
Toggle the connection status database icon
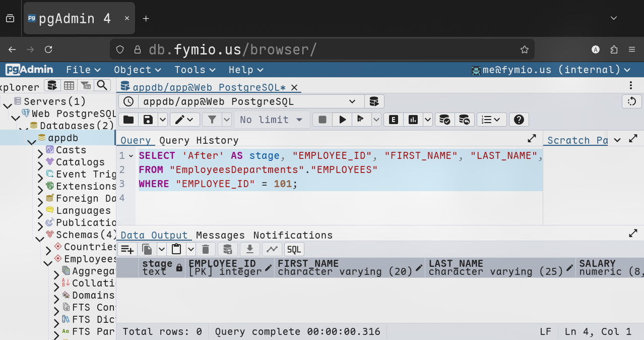[x=374, y=101]
